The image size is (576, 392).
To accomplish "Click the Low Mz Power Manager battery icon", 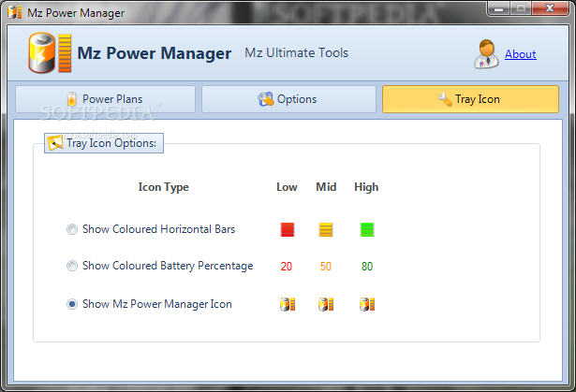I will coord(288,304).
